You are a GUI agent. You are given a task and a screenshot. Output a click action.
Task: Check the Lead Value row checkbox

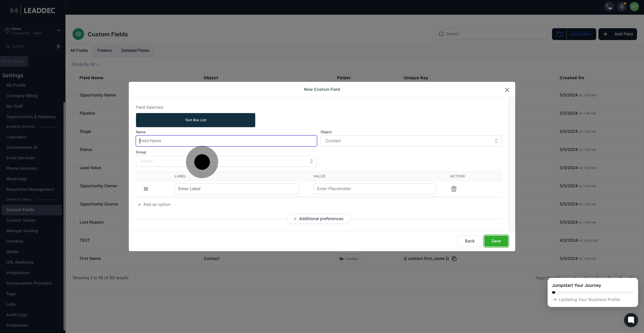click(73, 168)
